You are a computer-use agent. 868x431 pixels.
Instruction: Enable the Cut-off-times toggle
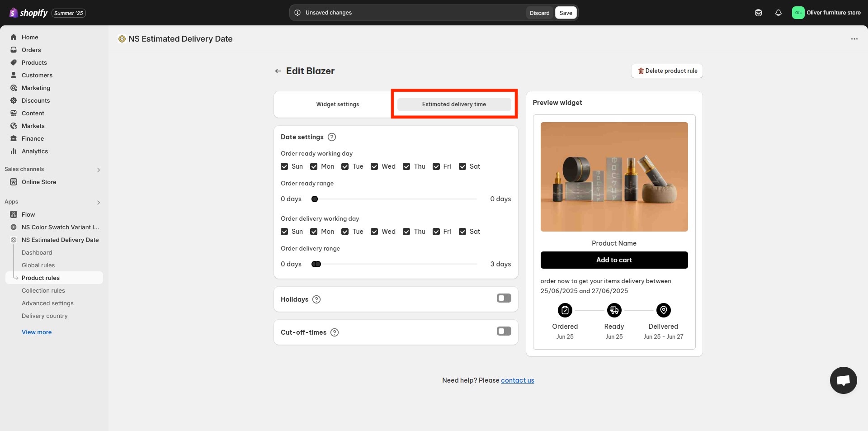504,331
